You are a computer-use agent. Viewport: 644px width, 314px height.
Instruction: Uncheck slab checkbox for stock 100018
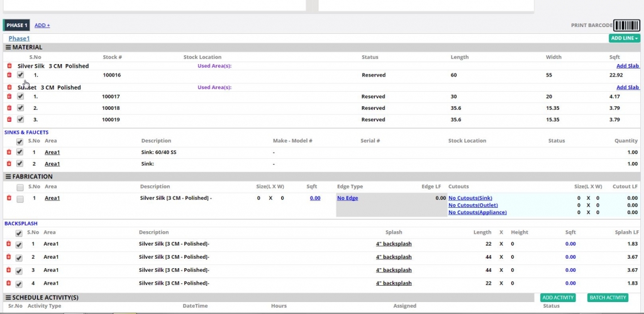pyautogui.click(x=20, y=108)
